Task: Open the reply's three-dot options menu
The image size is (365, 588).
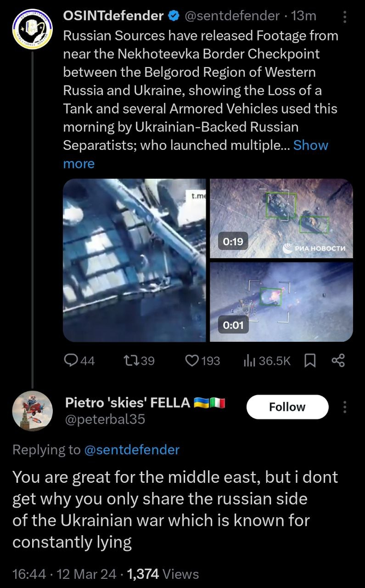Action: click(x=344, y=407)
